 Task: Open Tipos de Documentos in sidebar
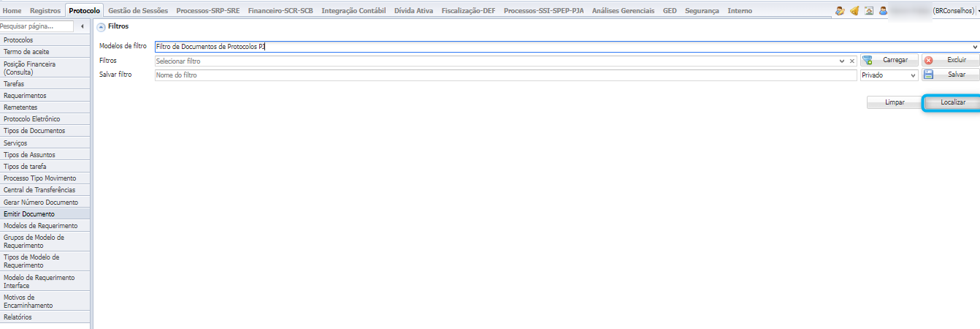coord(45,131)
